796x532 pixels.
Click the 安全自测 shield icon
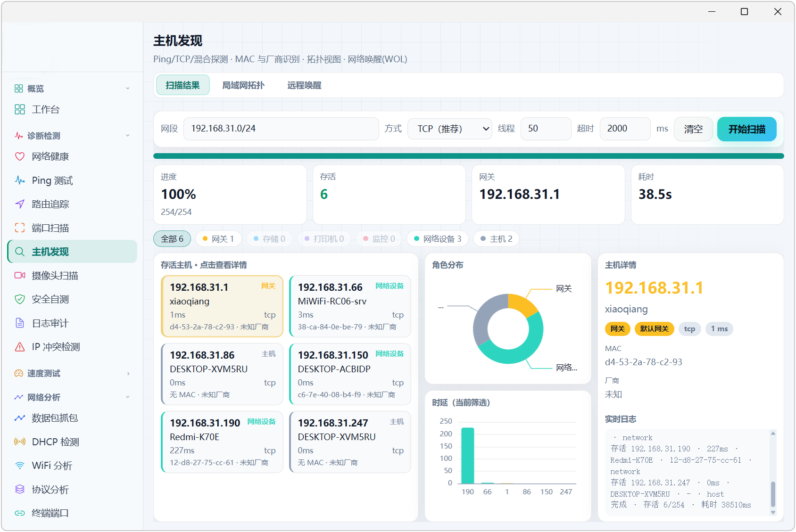point(20,299)
